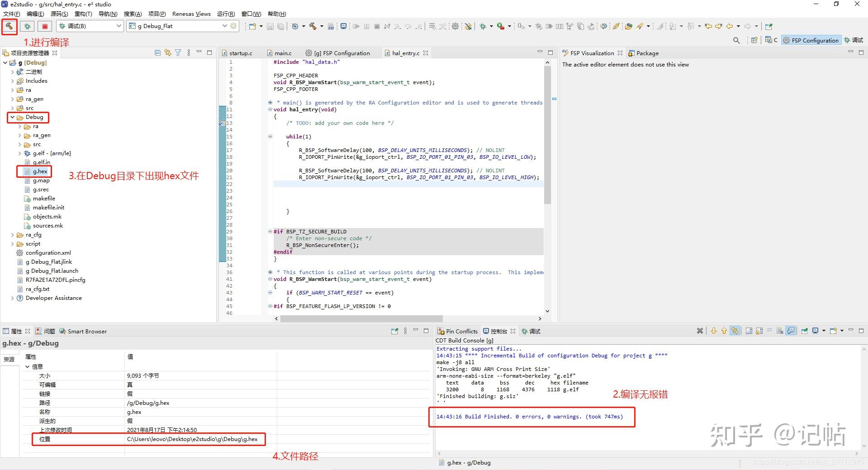This screenshot has height=470, width=868.
Task: Collapse all in project explorer toolbar
Action: (157, 53)
